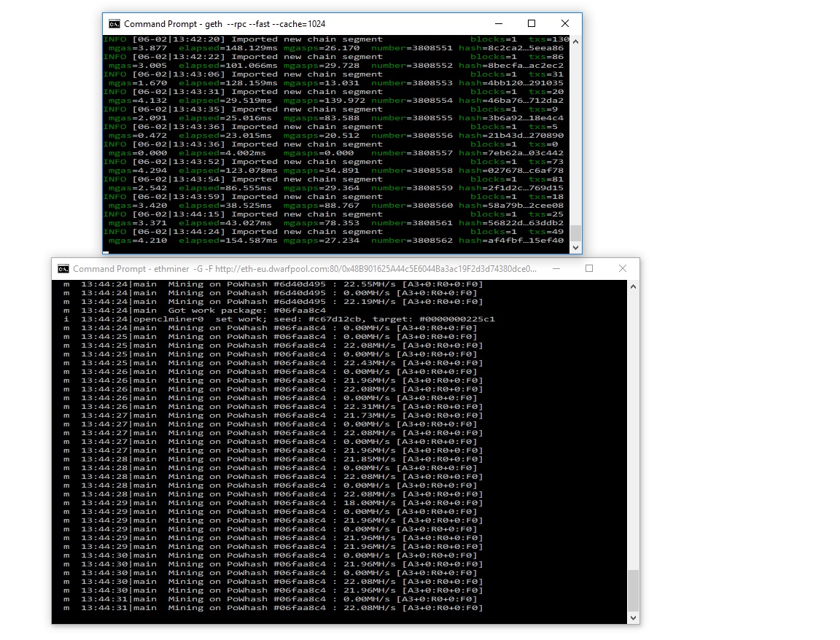
Task: Click the geth window scrollbar thumb
Action: pos(575,233)
